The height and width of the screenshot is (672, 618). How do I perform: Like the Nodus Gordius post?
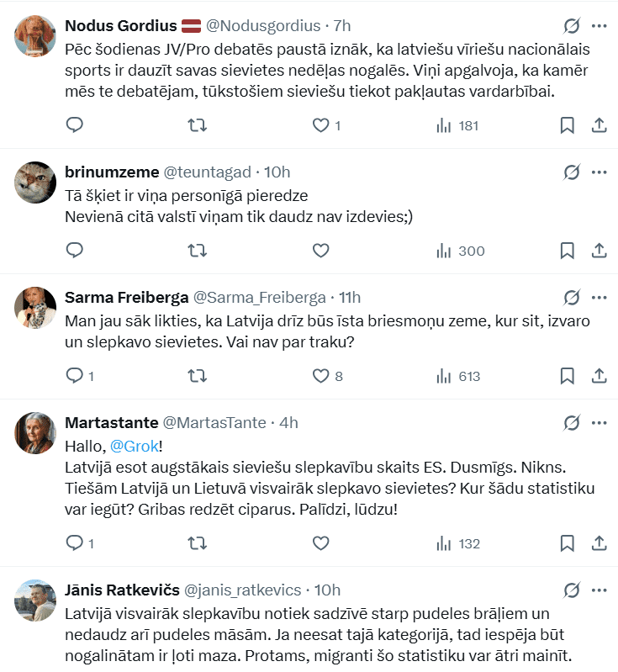click(x=320, y=125)
